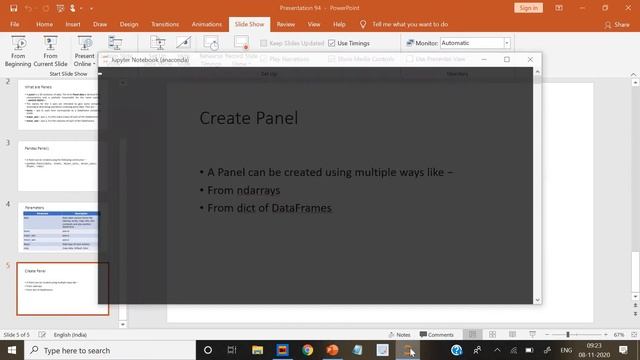Show hidden system tray icons

(x=497, y=350)
